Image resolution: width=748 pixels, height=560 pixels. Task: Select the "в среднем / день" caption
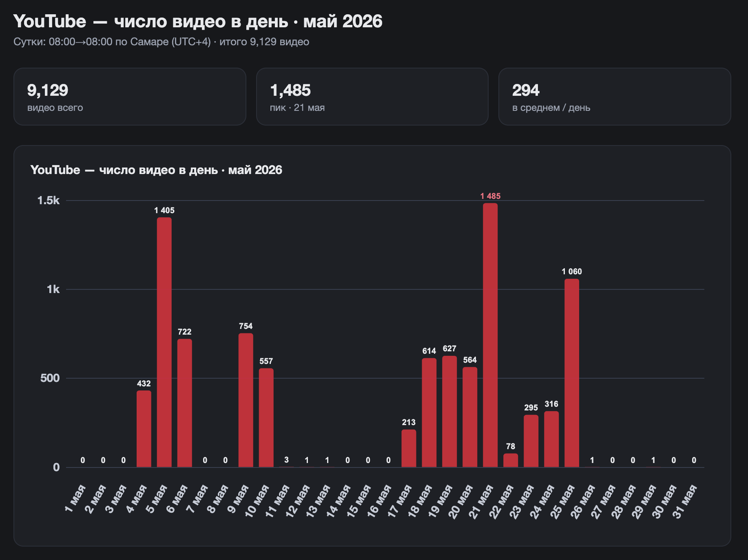(551, 108)
